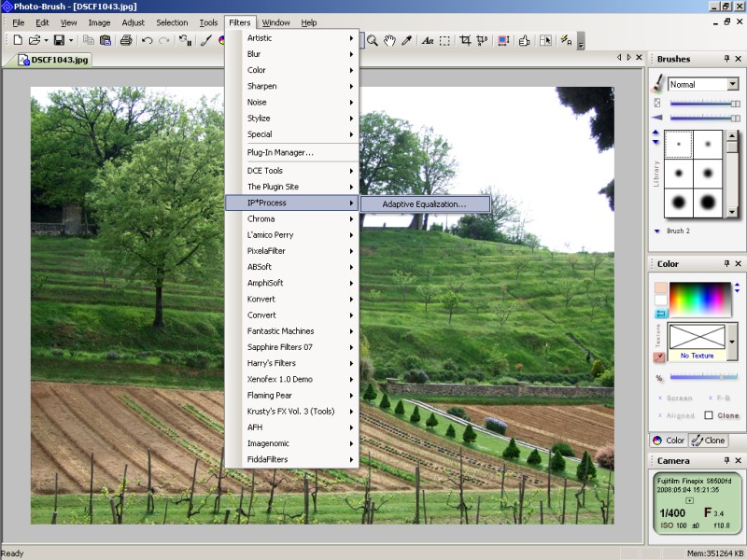Click the Undo arrow icon
The width and height of the screenshot is (747, 560).
(x=147, y=40)
